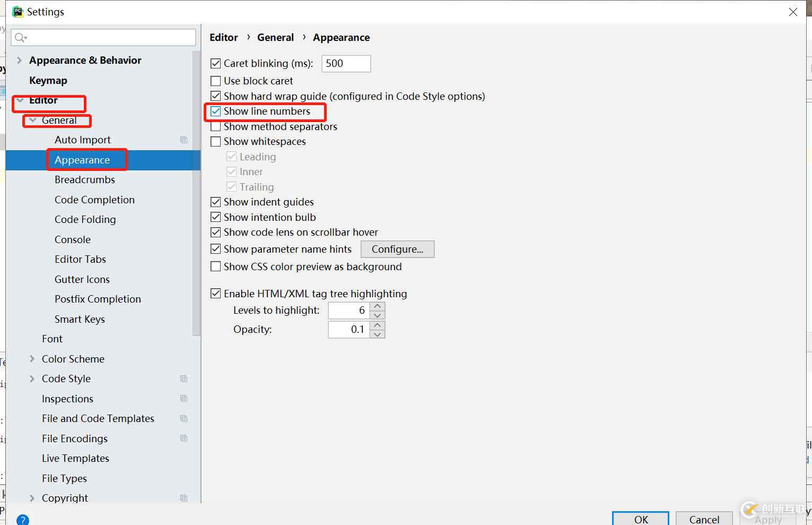812x525 pixels.
Task: Click the Opacity value field
Action: pyautogui.click(x=350, y=329)
